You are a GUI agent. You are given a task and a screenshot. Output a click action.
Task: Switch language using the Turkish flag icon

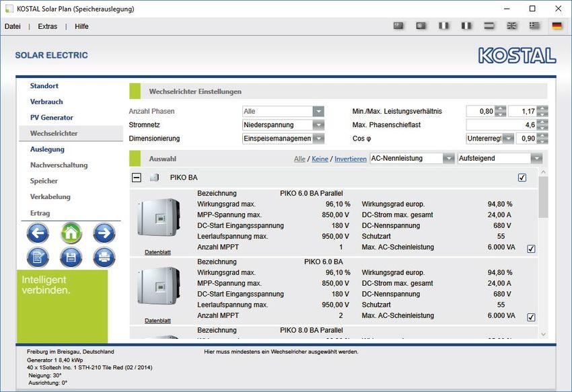click(x=421, y=26)
